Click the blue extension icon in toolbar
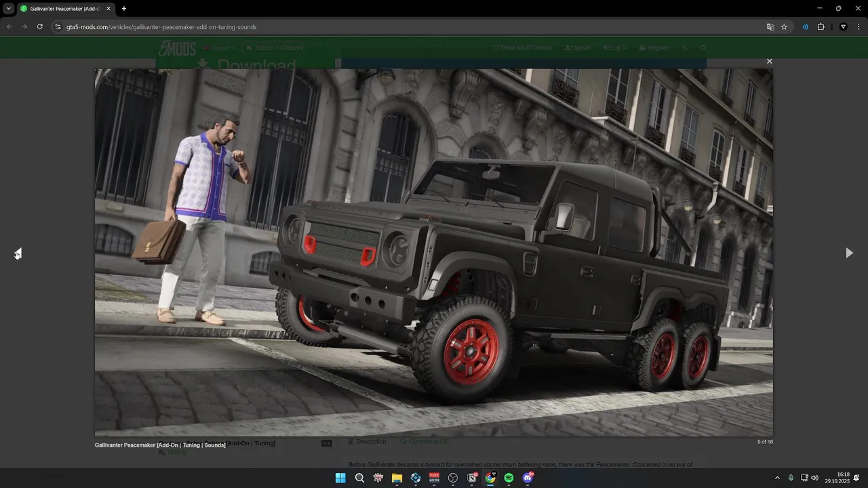 tap(805, 27)
